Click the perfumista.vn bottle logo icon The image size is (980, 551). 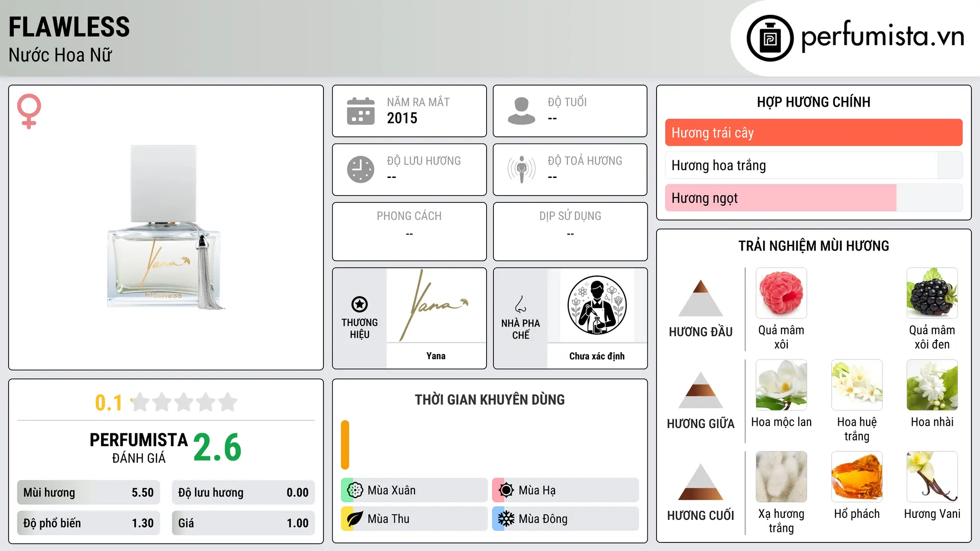pos(770,38)
